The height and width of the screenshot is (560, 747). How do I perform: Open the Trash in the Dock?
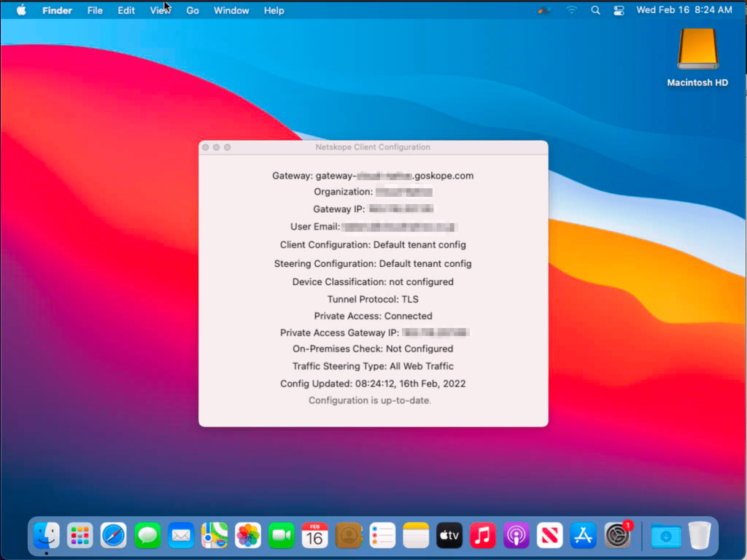click(x=700, y=536)
